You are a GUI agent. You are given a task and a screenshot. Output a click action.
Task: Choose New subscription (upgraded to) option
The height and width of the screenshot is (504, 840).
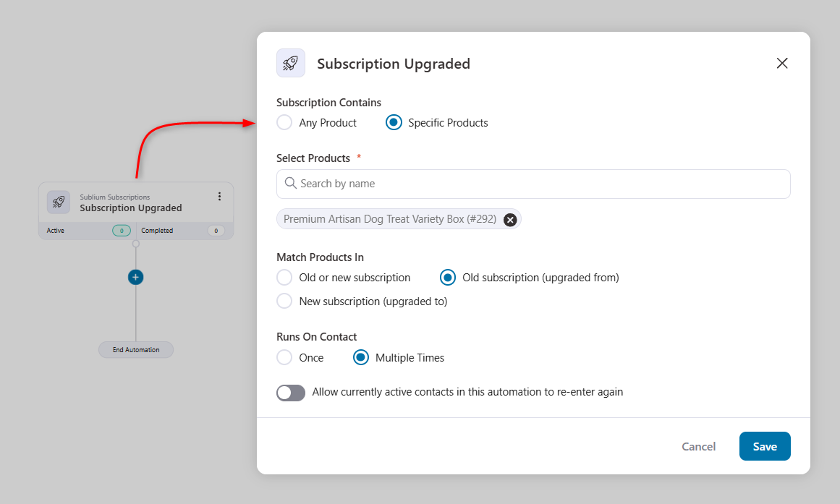(284, 301)
